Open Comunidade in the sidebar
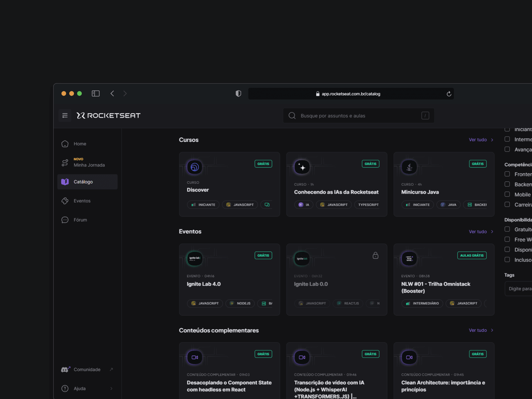532x399 pixels. click(87, 369)
